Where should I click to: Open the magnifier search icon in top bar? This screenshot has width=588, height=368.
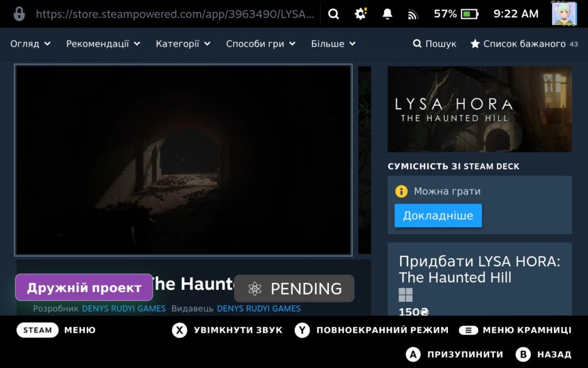(334, 14)
